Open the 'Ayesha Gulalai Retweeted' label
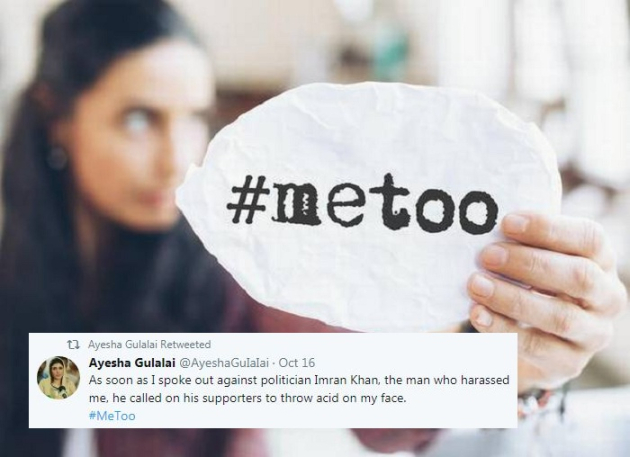 (149, 344)
